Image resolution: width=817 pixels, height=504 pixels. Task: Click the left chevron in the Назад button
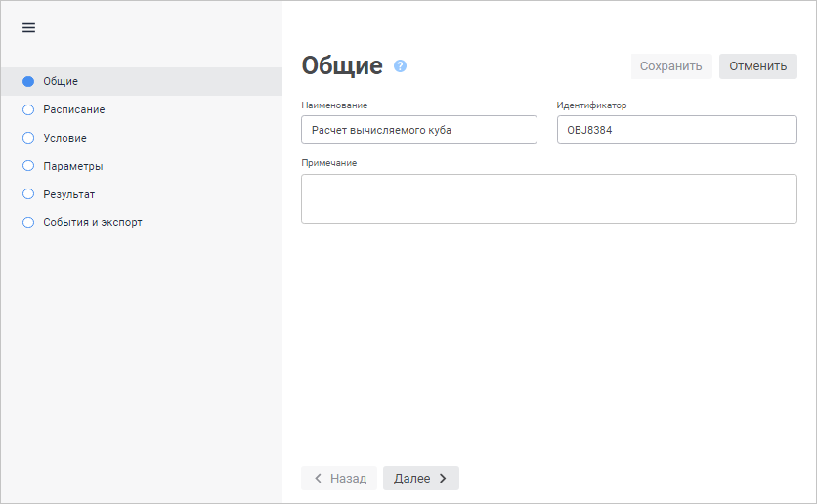(x=318, y=479)
